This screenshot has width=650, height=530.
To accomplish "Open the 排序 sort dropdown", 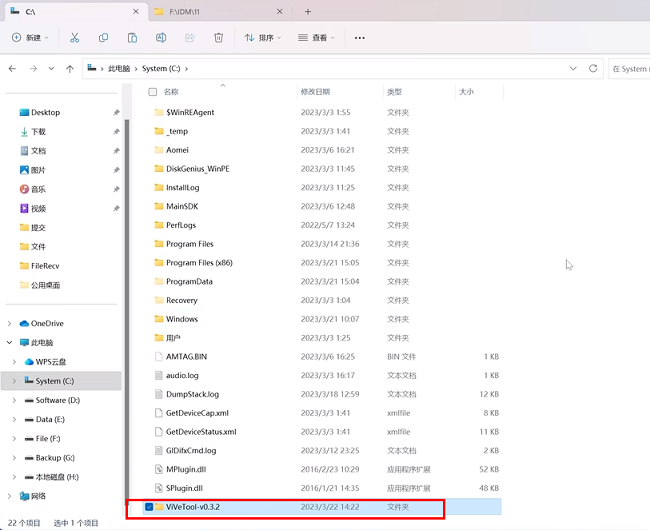I will 262,38.
